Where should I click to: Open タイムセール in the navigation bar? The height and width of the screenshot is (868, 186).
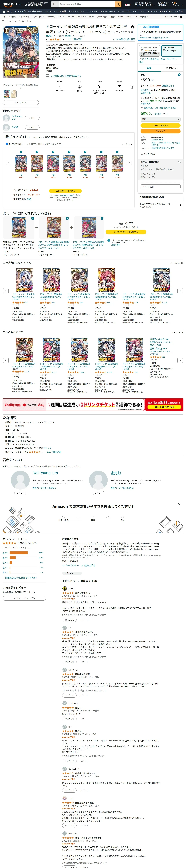pyautogui.click(x=138, y=11)
